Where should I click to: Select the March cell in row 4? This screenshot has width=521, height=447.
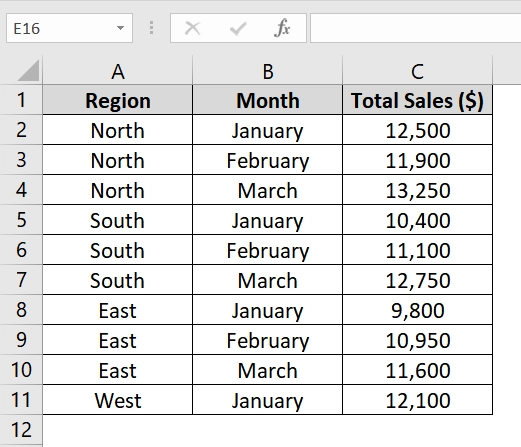[x=268, y=190]
